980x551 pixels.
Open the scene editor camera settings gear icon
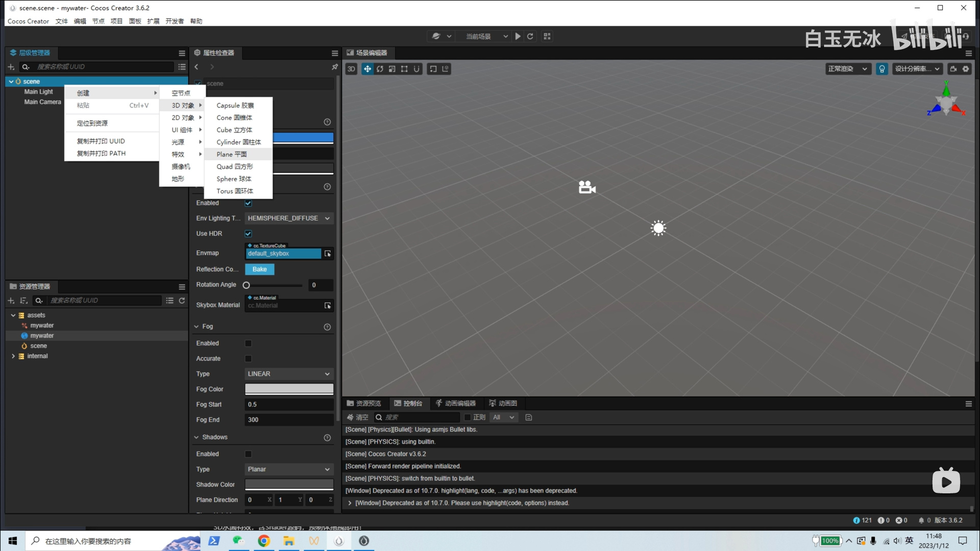966,69
